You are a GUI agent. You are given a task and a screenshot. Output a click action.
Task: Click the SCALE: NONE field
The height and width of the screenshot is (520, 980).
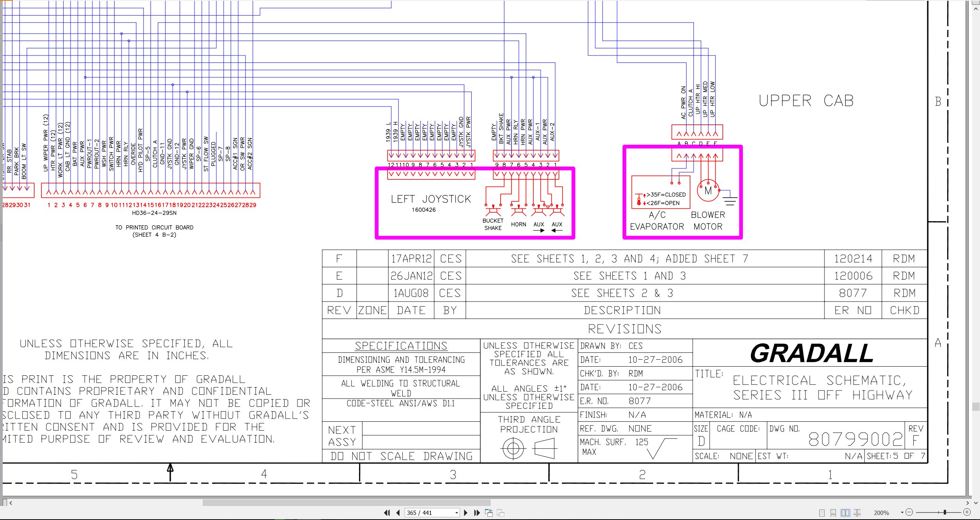click(x=724, y=456)
